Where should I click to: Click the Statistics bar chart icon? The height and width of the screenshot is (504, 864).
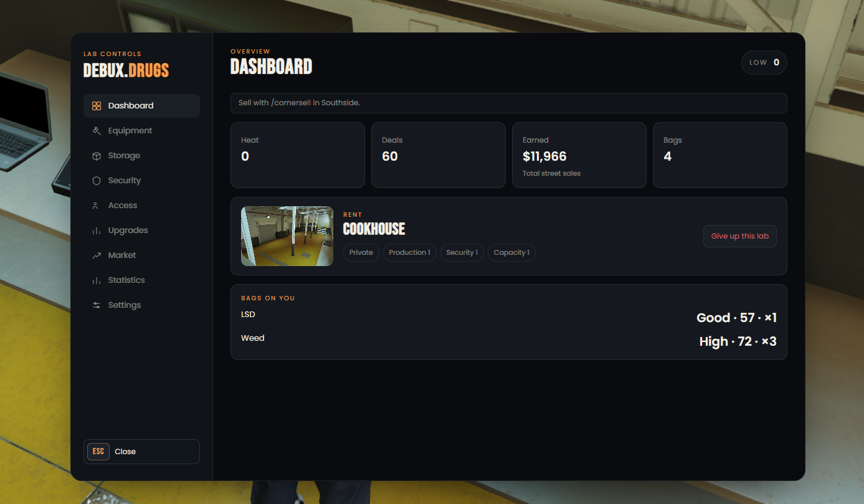tap(97, 280)
